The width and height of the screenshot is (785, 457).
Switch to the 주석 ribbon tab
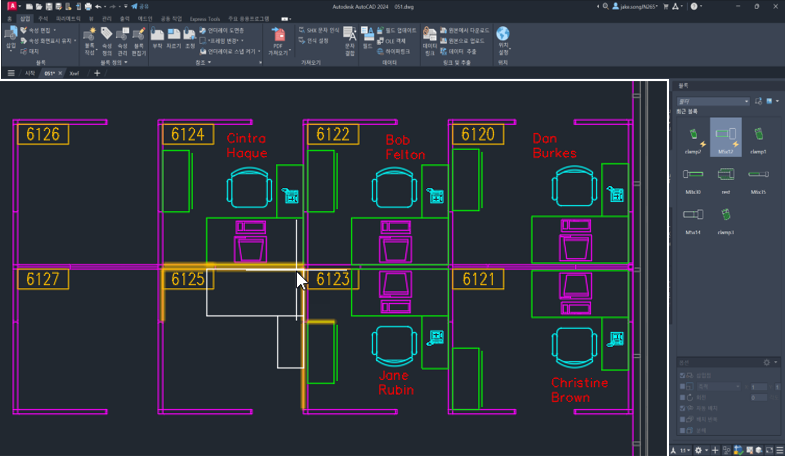pyautogui.click(x=43, y=19)
